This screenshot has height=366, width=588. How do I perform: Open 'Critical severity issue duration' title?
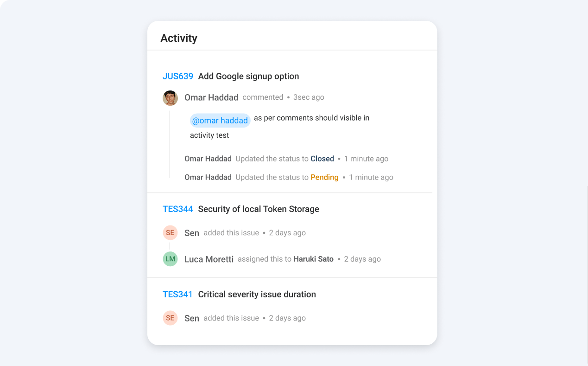(x=257, y=295)
